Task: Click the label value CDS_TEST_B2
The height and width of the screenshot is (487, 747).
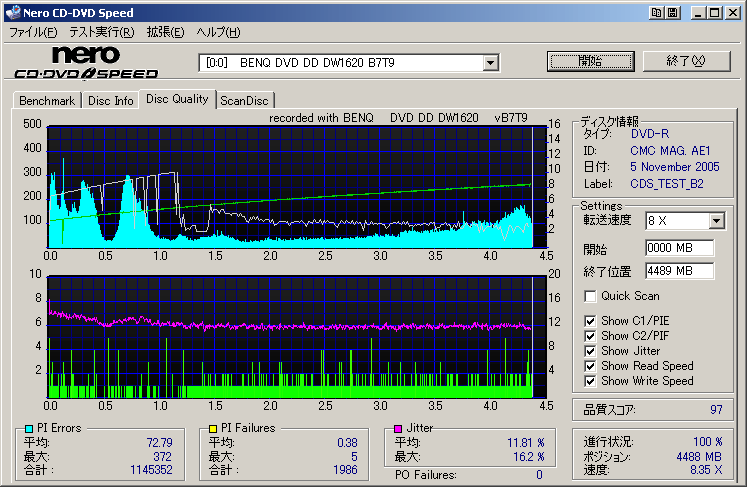Action: coord(666,184)
